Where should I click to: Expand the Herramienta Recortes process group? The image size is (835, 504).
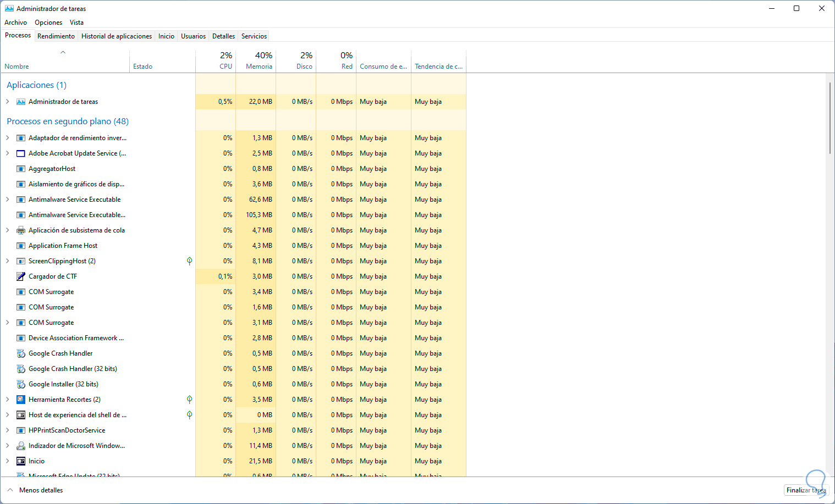[x=8, y=400]
